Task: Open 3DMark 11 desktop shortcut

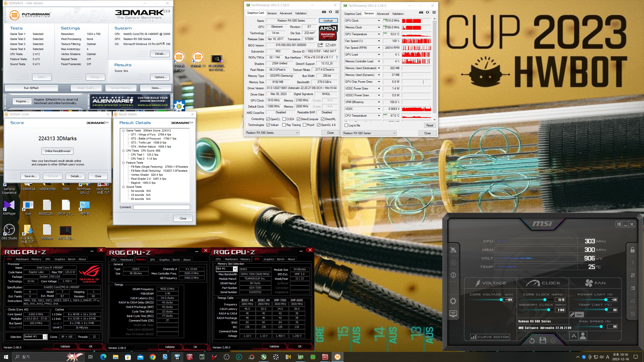Action: coord(198,60)
